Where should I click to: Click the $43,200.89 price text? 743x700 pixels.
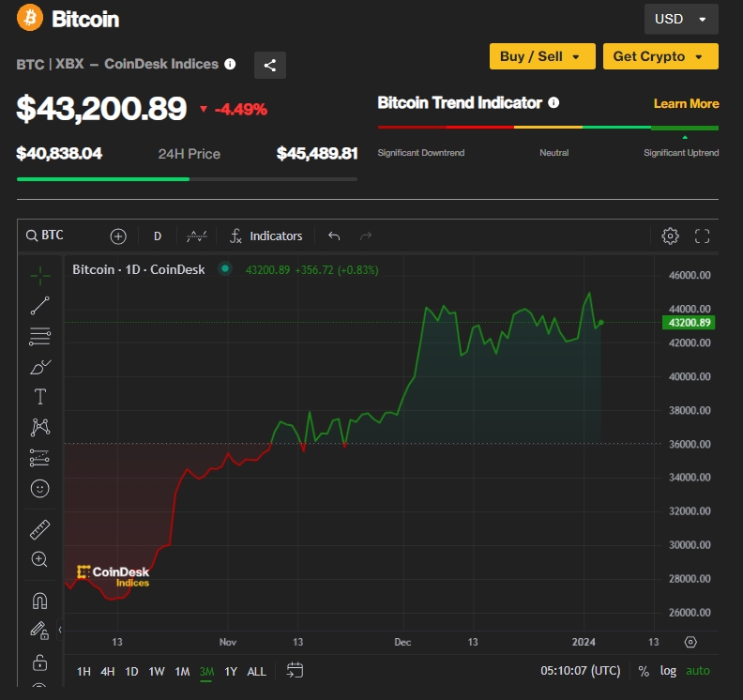tap(101, 108)
